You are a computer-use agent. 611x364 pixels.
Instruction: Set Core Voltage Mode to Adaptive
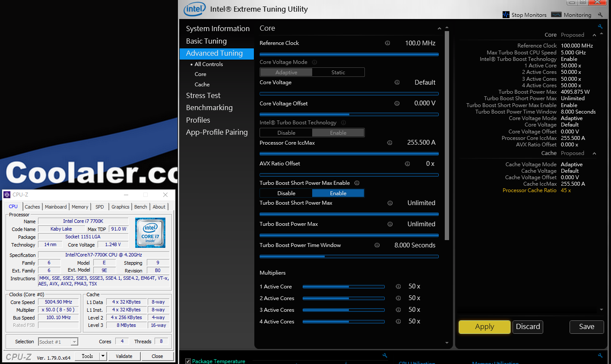click(x=286, y=73)
